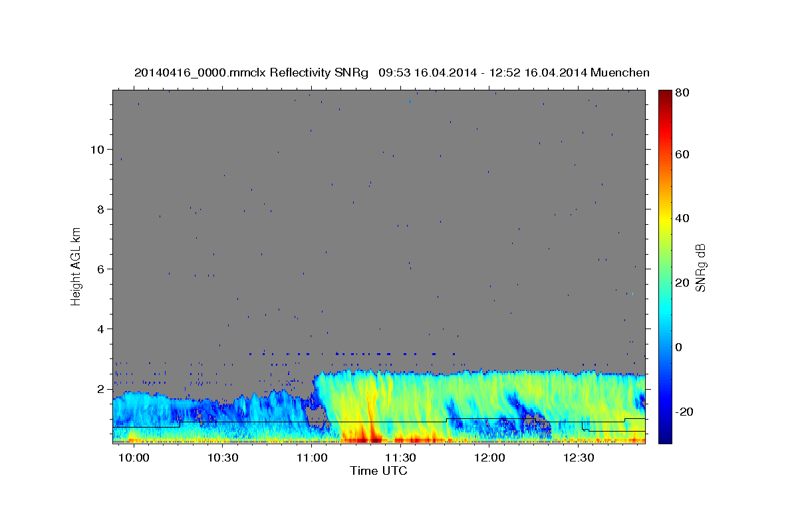Click the "Time UTC" x-axis label
This screenshot has height=532, width=798.
point(378,471)
